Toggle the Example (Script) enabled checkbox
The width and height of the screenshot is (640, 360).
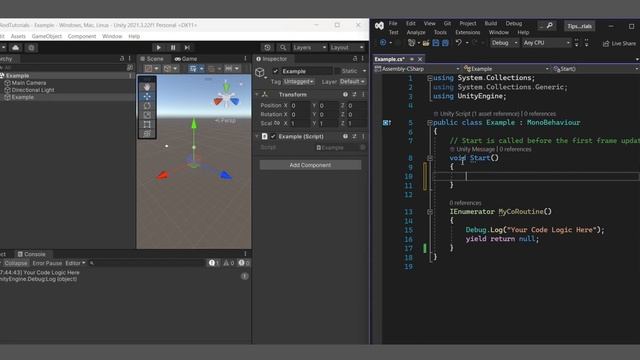[x=273, y=136]
